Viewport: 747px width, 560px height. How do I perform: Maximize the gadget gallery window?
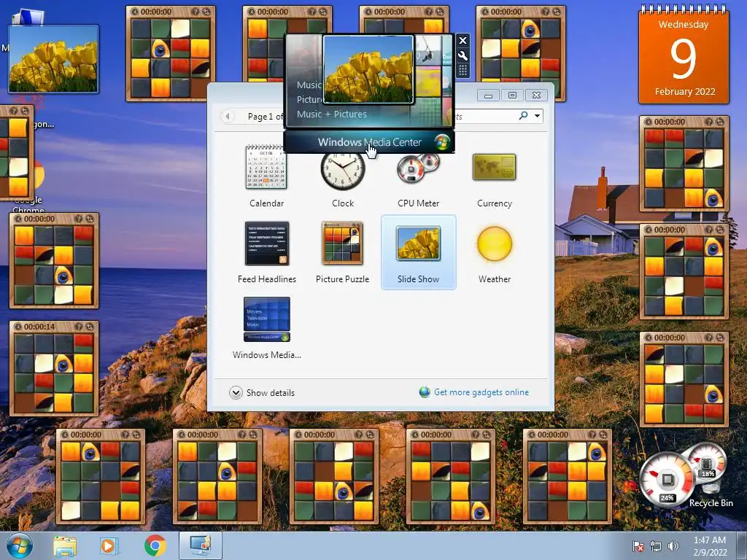point(512,96)
